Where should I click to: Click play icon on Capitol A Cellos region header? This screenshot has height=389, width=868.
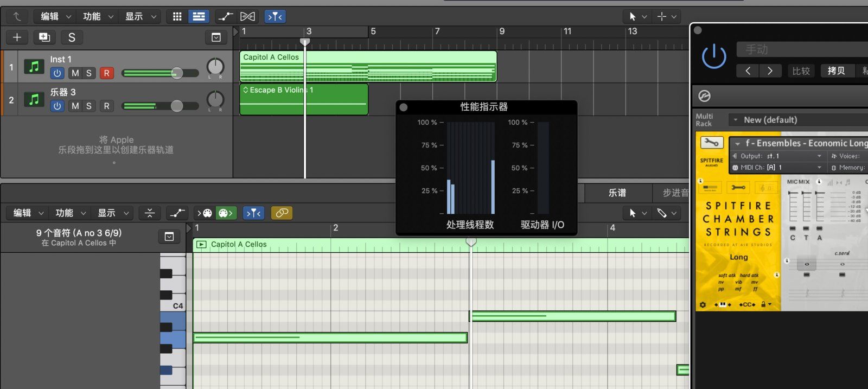coord(201,245)
